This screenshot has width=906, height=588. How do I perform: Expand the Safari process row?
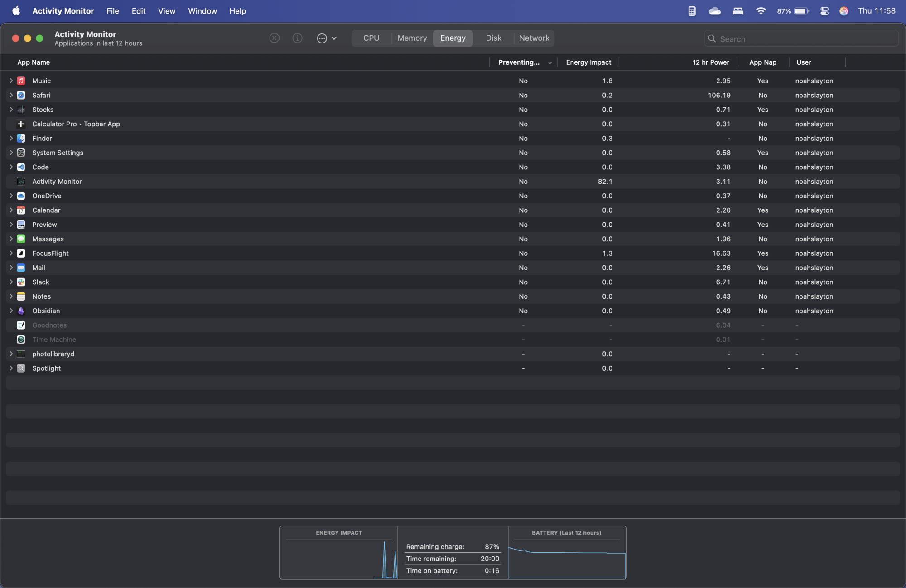pyautogui.click(x=11, y=95)
